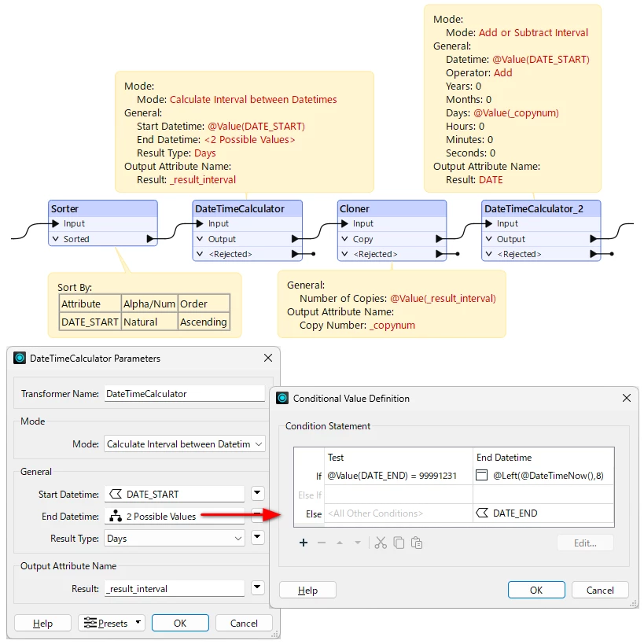Click the DATE_END attribute icon in Else row
The image size is (644, 644).
(482, 513)
